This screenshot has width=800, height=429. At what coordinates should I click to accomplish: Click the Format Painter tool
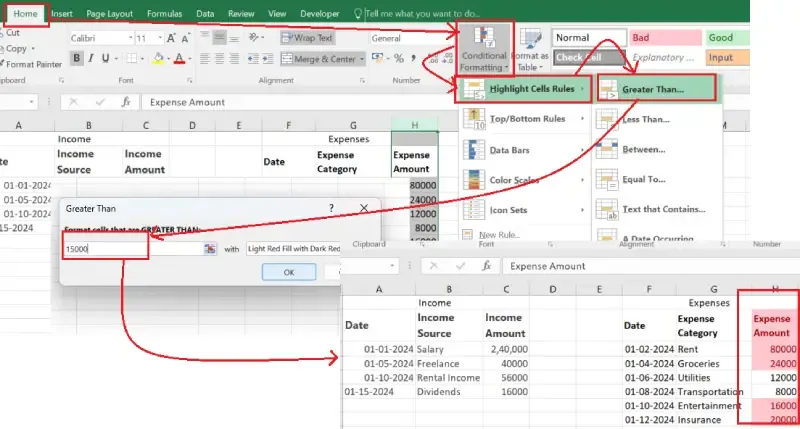pyautogui.click(x=31, y=64)
